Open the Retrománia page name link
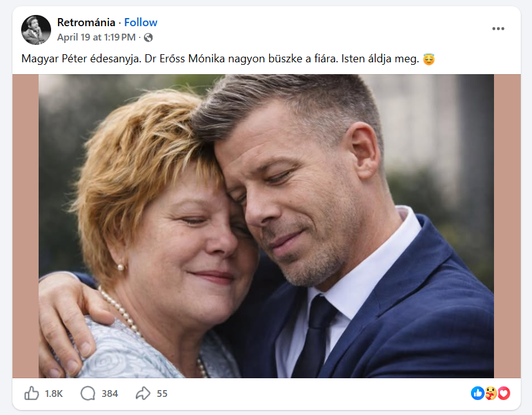This screenshot has height=415, width=532. pyautogui.click(x=86, y=22)
